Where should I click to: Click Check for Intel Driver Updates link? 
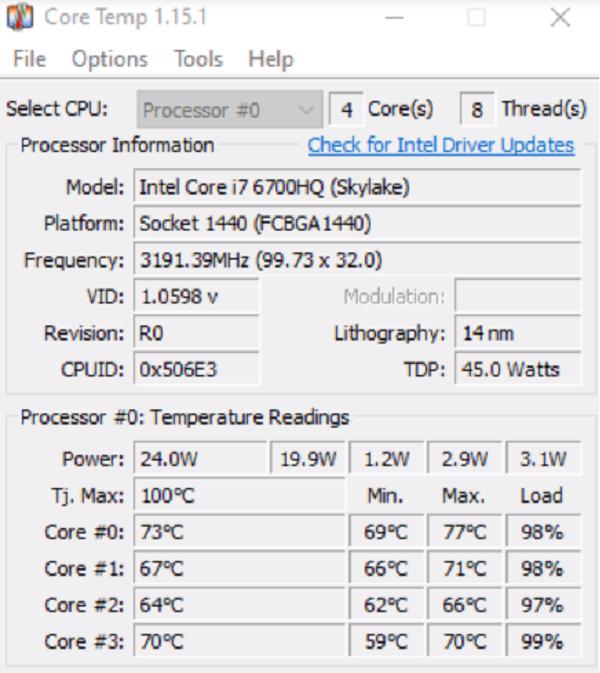tap(441, 145)
